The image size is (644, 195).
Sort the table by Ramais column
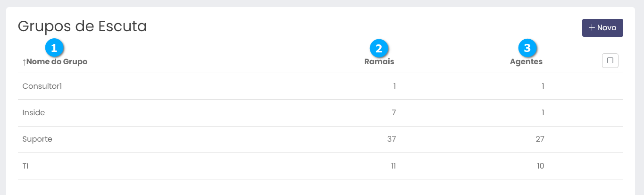pyautogui.click(x=379, y=61)
